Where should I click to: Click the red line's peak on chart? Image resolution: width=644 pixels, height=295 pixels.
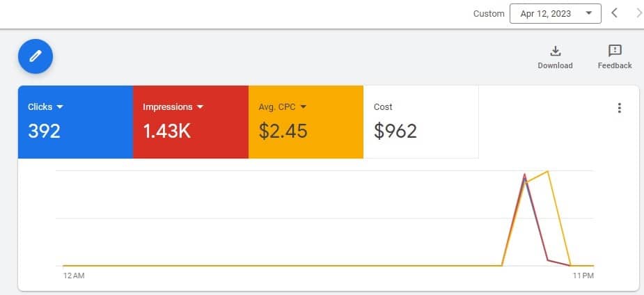[524, 175]
